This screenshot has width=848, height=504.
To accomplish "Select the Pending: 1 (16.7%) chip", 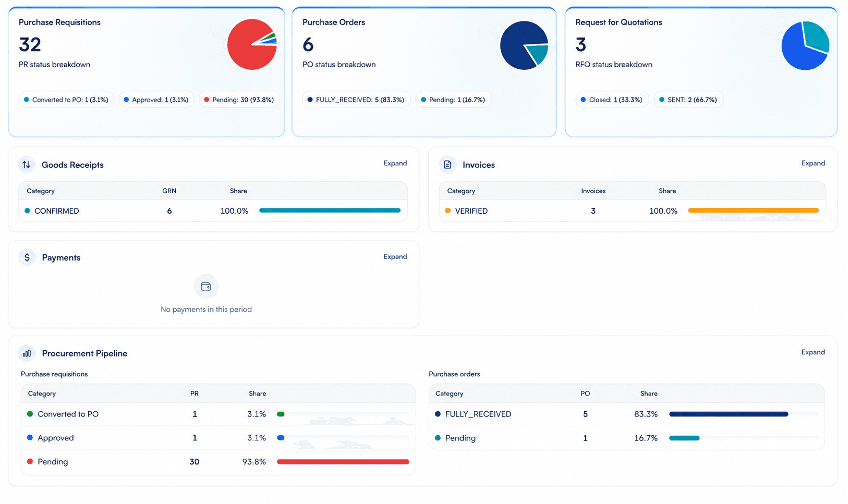I will pos(453,100).
